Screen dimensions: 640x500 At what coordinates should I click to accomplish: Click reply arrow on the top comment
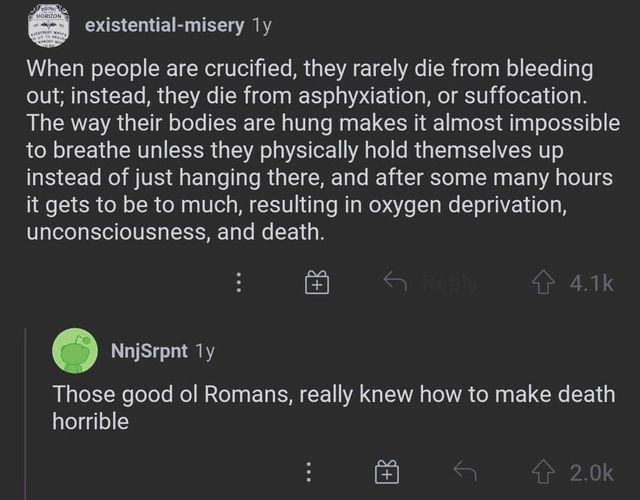(395, 283)
